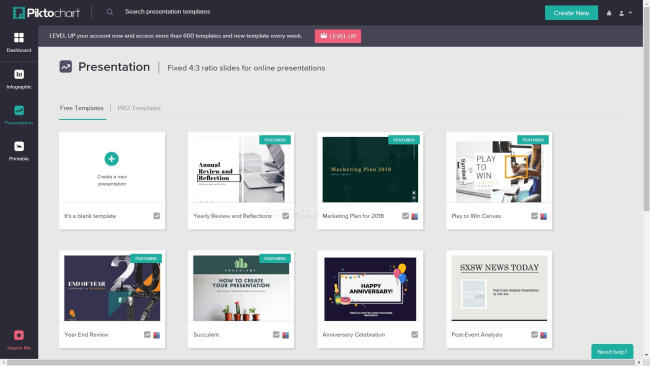Click color scheme icon on Post-Event Analysis card
The width and height of the screenshot is (650, 366).
point(543,335)
